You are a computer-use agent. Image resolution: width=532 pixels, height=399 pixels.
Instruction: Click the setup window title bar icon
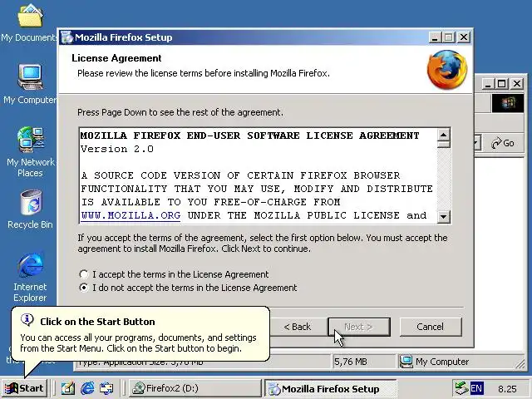(66, 37)
